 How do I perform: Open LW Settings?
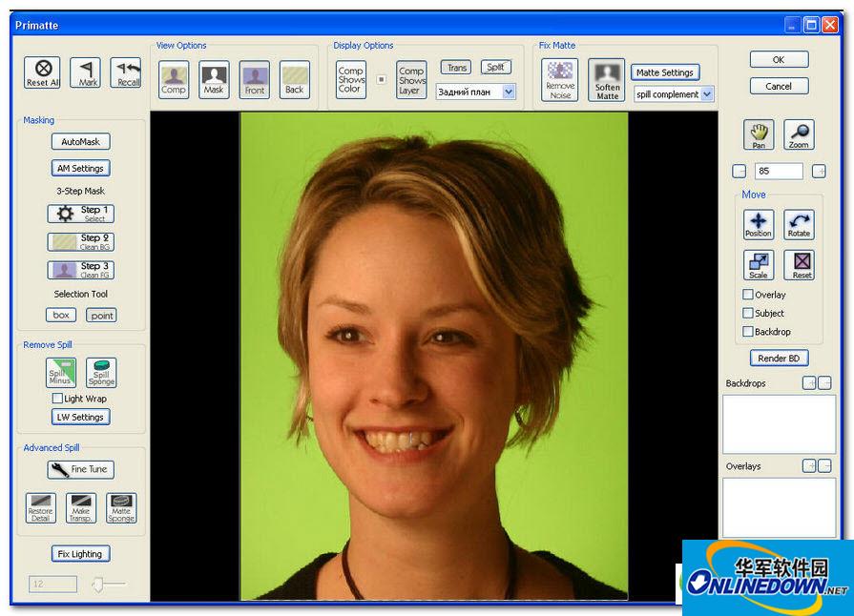point(80,417)
